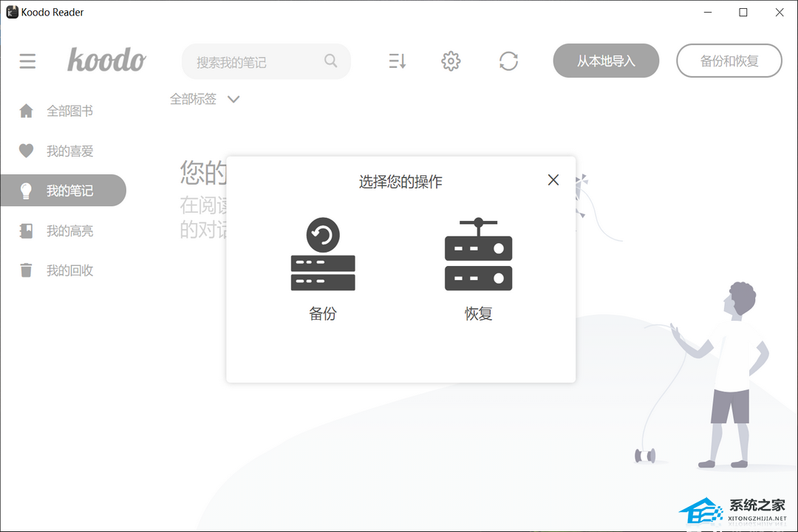798x532 pixels.
Task: Go to 我的喜爱 section
Action: coord(63,151)
